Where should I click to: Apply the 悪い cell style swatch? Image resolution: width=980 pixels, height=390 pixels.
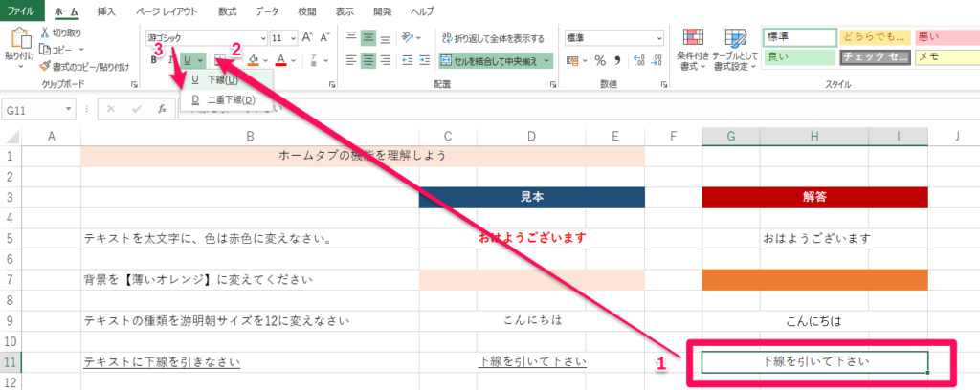(945, 37)
